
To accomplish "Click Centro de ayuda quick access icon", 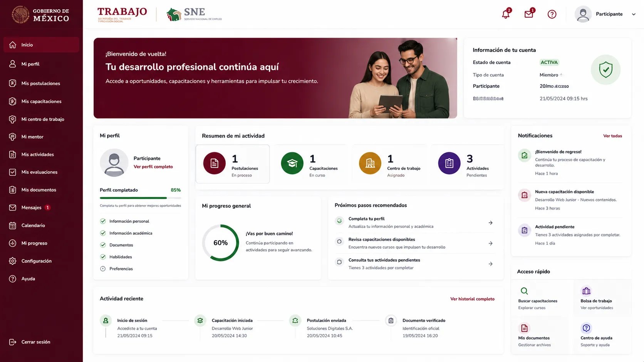I will click(x=586, y=328).
